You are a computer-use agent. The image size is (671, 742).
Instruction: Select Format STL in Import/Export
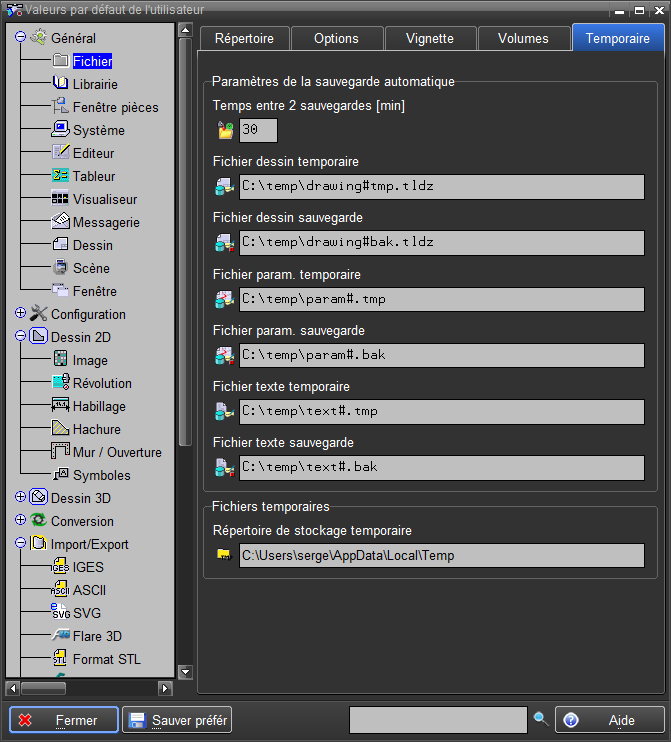[x=106, y=659]
